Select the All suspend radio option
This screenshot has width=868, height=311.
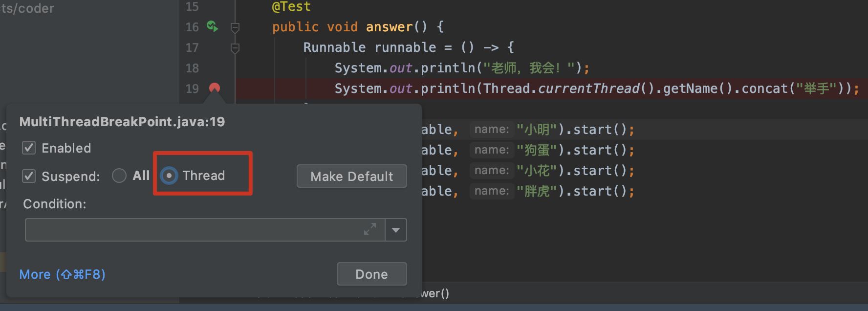click(x=119, y=176)
